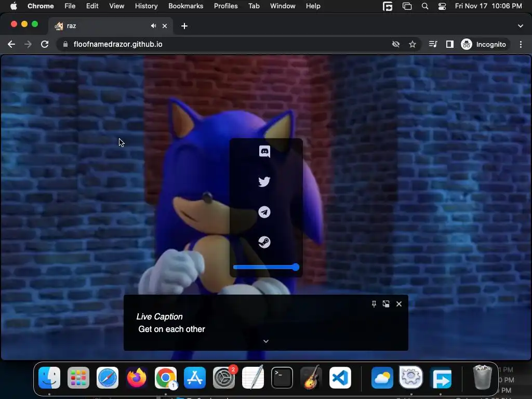The height and width of the screenshot is (399, 532).
Task: Close the raz tab
Action: (x=165, y=26)
